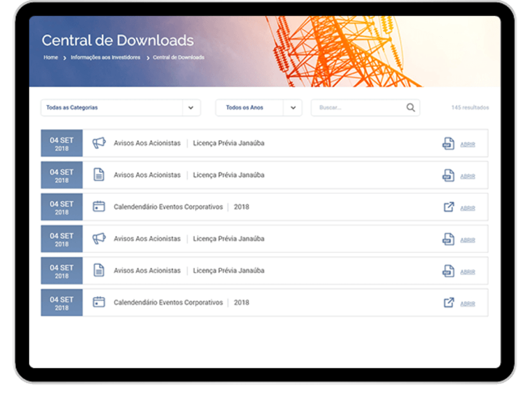The image size is (532, 404).
Task: Click ABRIR link in the fourth row
Action: tap(468, 240)
